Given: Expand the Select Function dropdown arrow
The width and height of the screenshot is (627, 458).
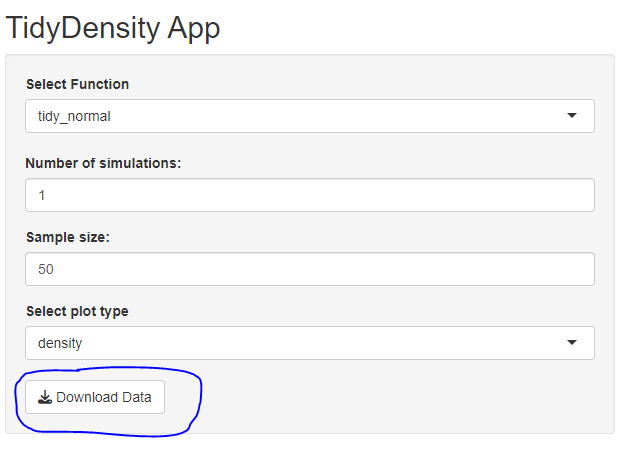Looking at the screenshot, I should pos(572,116).
